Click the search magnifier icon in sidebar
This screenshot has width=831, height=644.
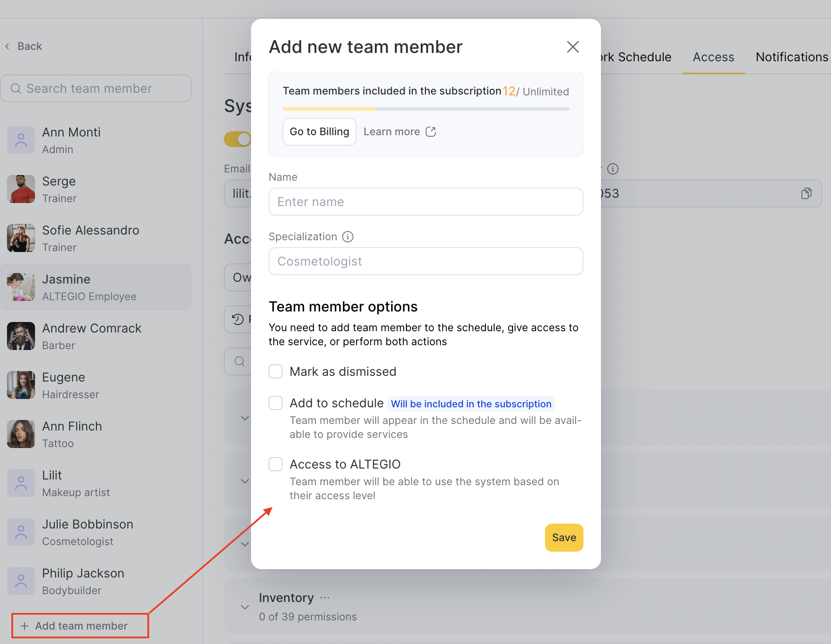click(x=16, y=88)
